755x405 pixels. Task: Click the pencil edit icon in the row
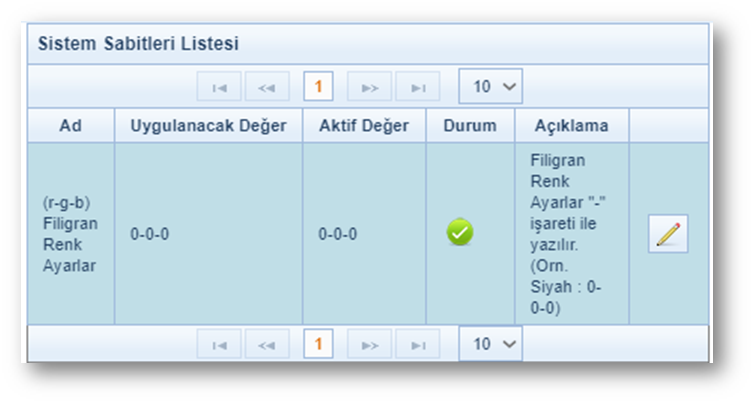click(668, 233)
